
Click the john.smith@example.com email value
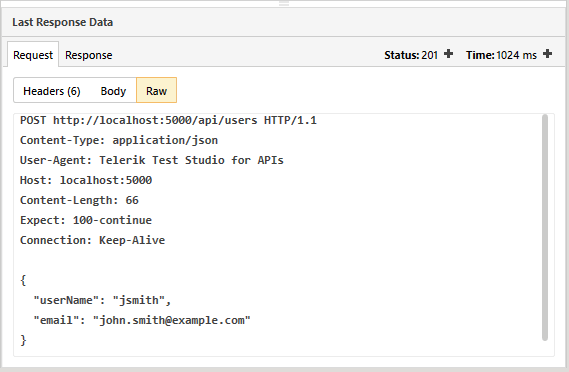point(172,320)
